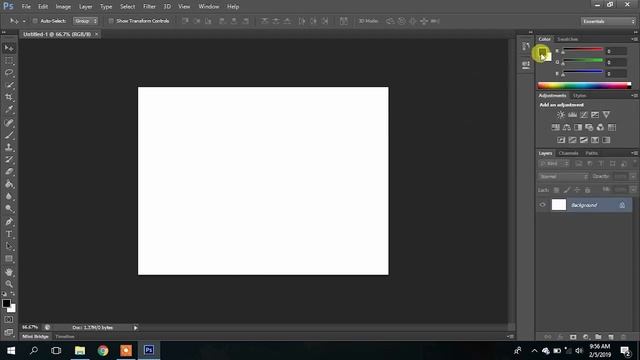Toggle lock transparent pixels in Layers
This screenshot has width=640, height=360.
[556, 190]
